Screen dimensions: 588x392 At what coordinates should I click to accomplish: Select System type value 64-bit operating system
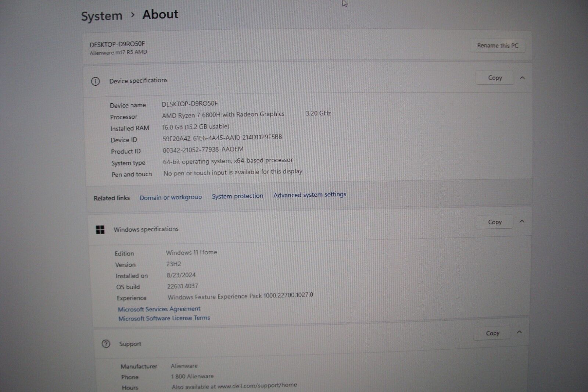click(197, 161)
